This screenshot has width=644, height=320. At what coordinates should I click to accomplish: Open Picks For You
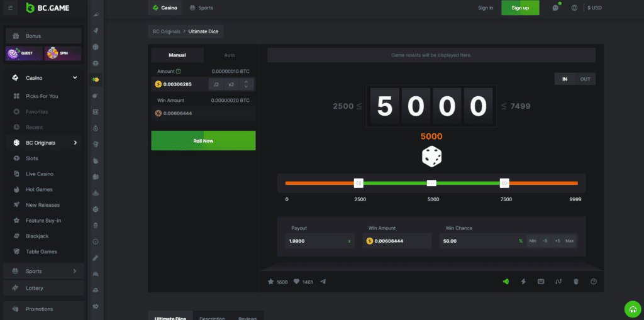(x=43, y=96)
